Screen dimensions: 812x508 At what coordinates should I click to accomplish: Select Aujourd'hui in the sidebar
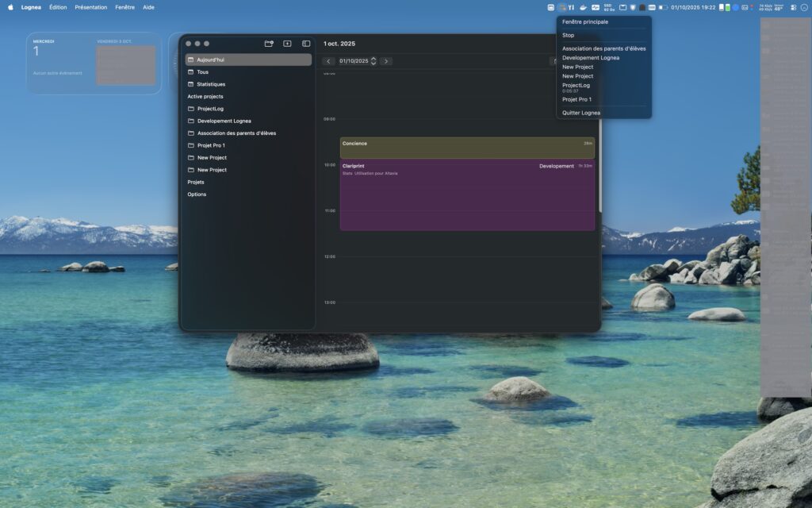[247, 60]
